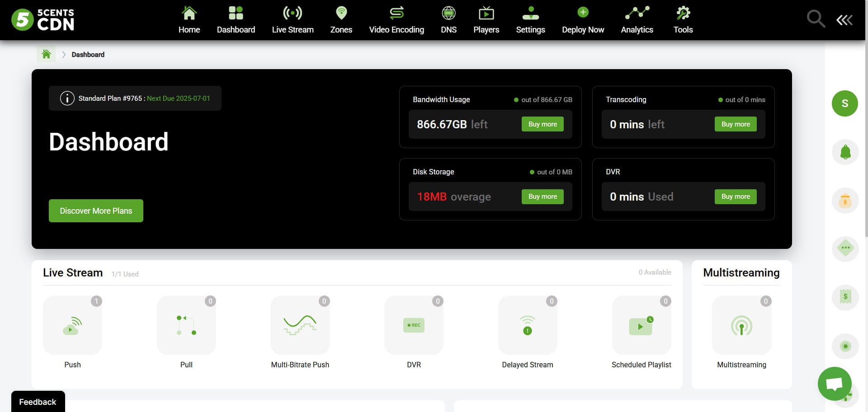Open the Tools menu
This screenshot has height=412, width=868.
coord(683,20)
